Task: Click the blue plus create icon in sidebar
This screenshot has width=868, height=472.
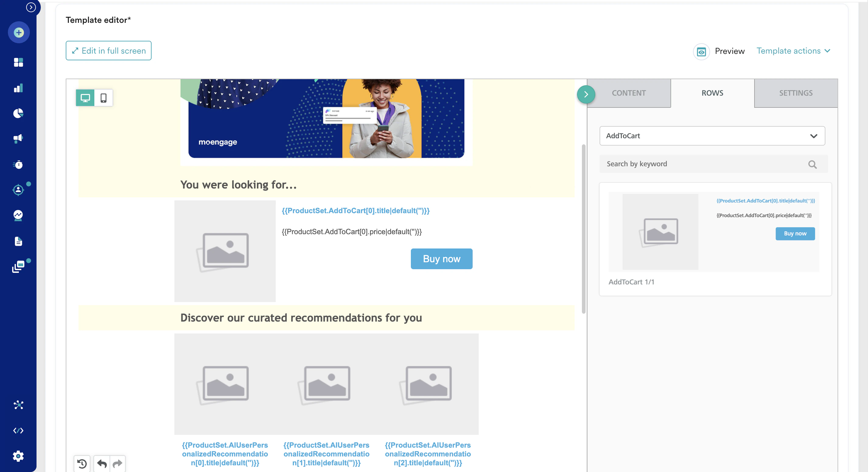Action: tap(19, 33)
